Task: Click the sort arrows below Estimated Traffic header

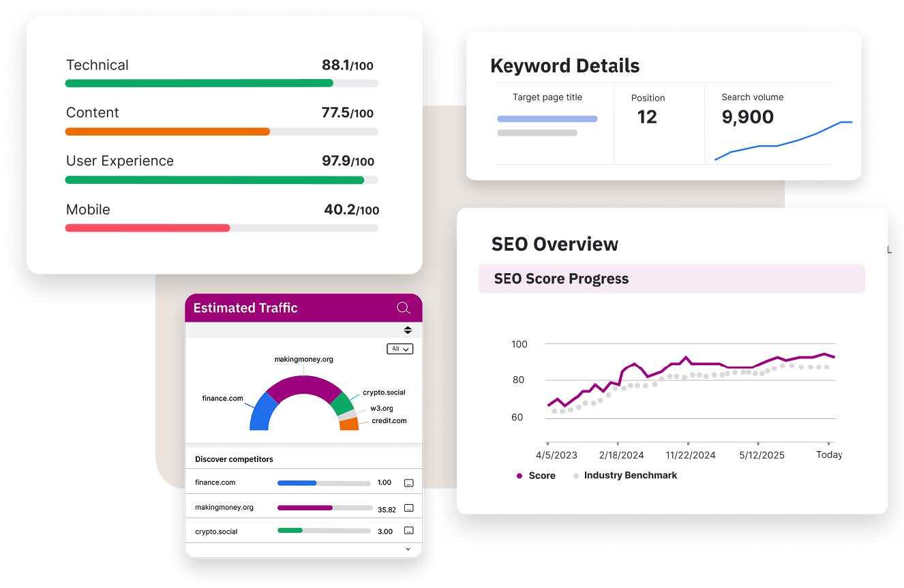Action: 408,330
